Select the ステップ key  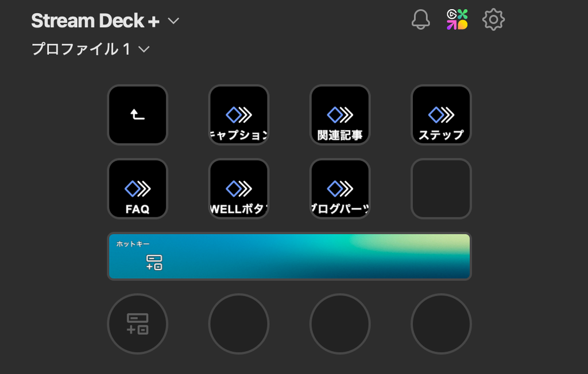coord(441,115)
